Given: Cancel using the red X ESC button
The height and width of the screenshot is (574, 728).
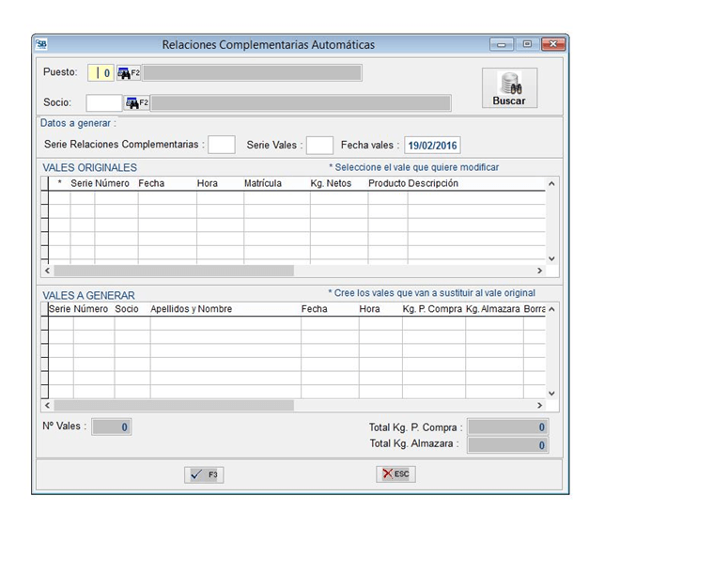Looking at the screenshot, I should (x=395, y=474).
